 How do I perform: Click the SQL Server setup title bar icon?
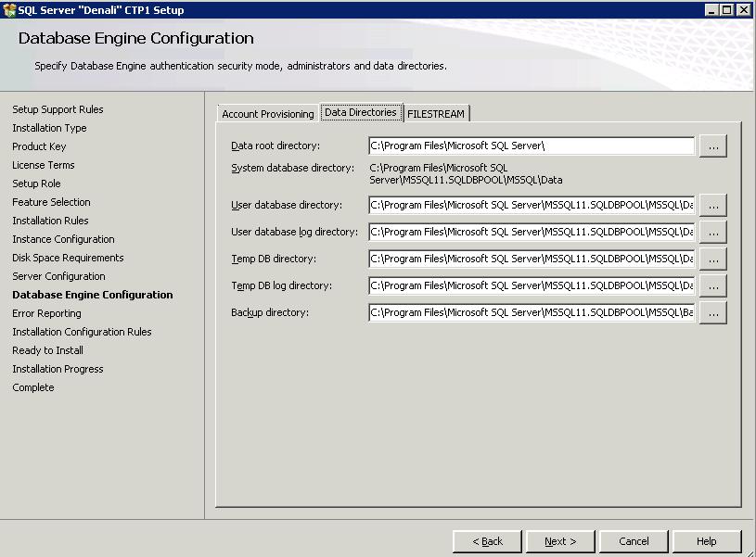[9, 10]
